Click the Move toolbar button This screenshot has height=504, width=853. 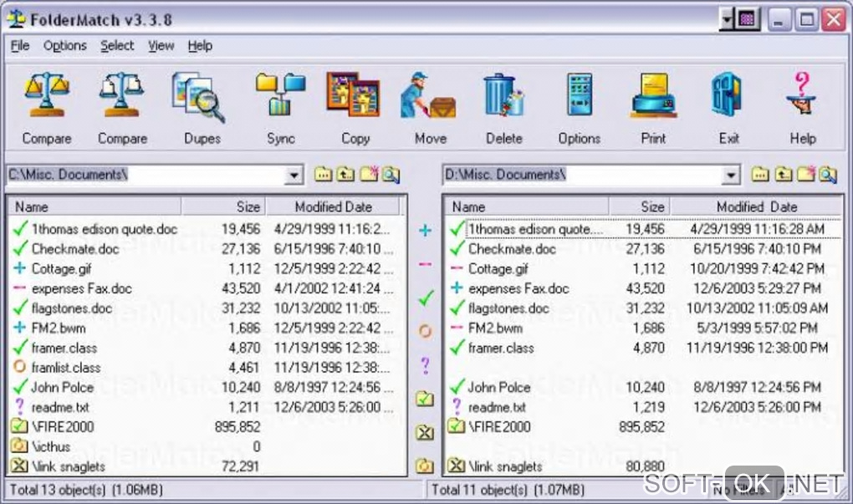coord(431,108)
